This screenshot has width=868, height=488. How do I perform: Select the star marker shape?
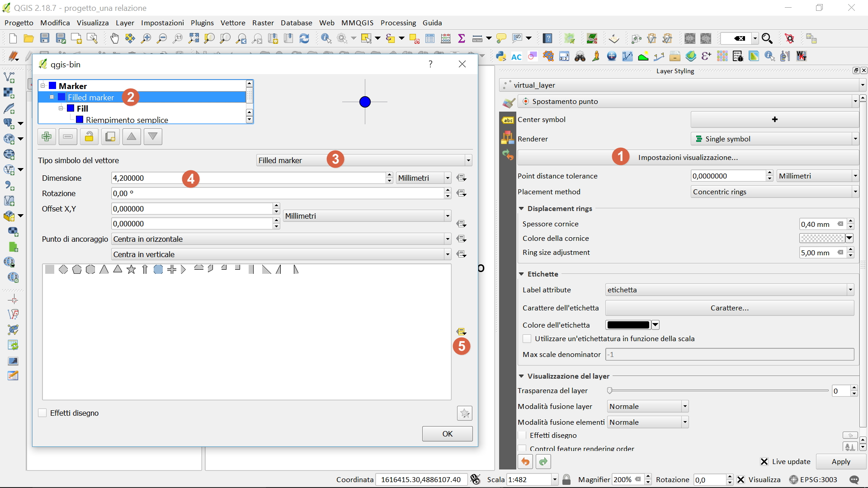(131, 270)
